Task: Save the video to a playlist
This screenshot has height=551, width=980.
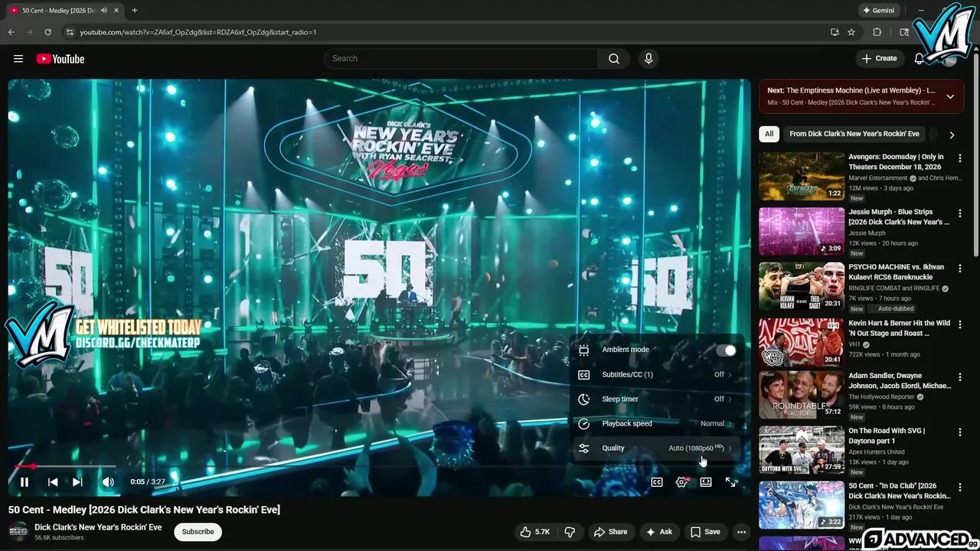Action: click(x=705, y=532)
